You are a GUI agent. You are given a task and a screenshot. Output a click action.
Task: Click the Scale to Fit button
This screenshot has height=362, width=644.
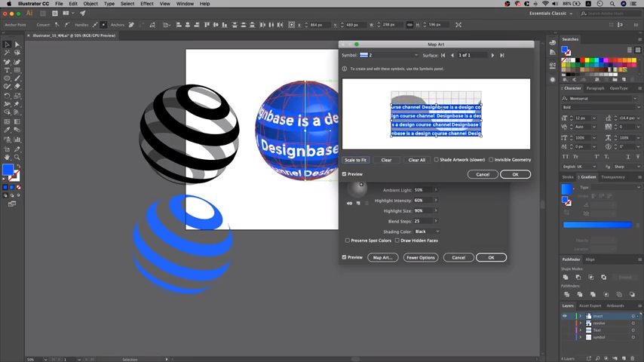pos(356,160)
